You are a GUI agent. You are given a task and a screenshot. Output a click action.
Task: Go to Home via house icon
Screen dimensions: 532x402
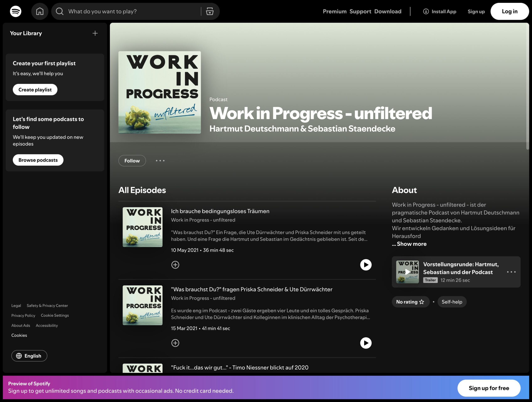pos(40,11)
